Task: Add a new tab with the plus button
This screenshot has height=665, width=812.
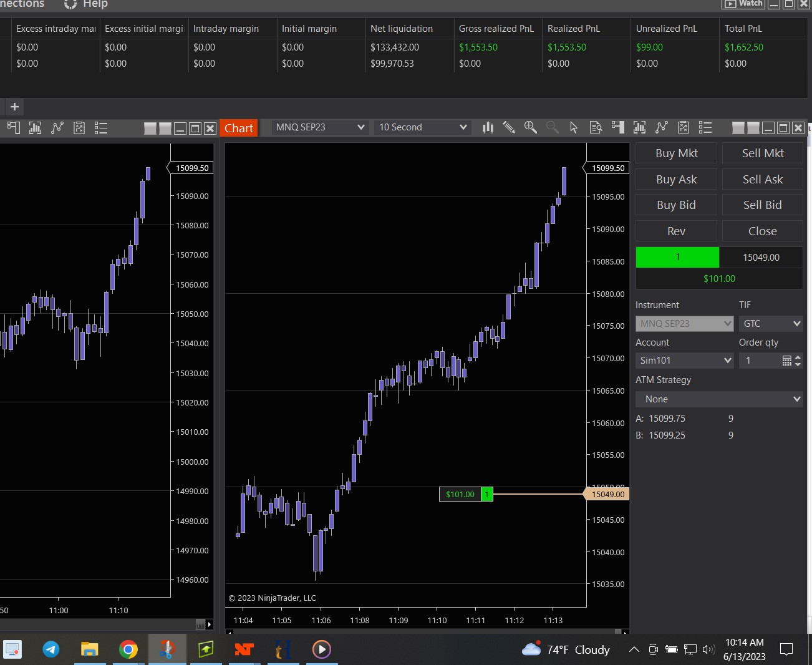Action: click(14, 107)
